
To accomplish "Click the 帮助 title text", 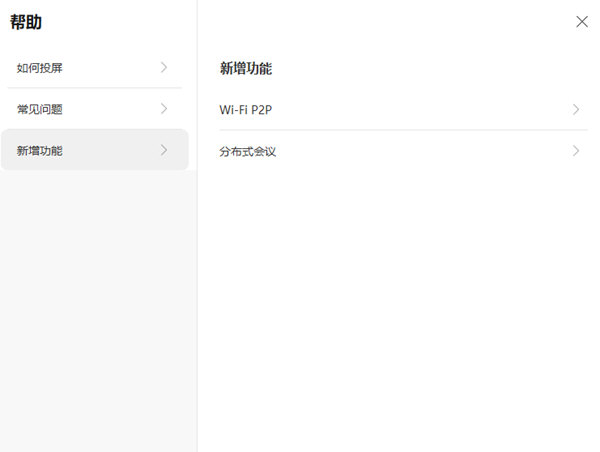I will pyautogui.click(x=26, y=22).
